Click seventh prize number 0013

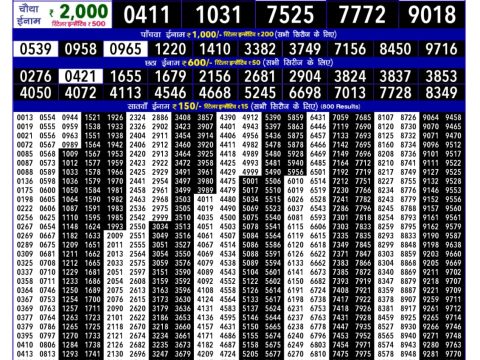click(x=25, y=117)
